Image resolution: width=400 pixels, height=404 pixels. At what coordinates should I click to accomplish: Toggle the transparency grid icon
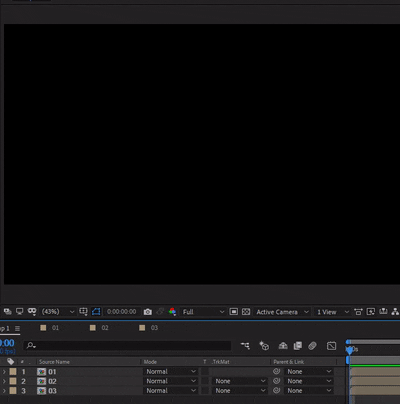[x=246, y=312]
